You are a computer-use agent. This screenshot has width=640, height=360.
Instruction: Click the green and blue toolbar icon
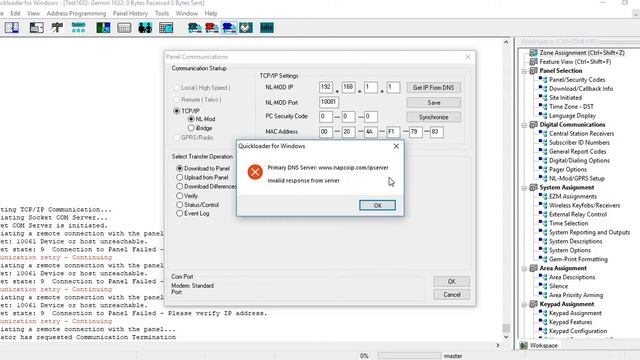[x=103, y=28]
